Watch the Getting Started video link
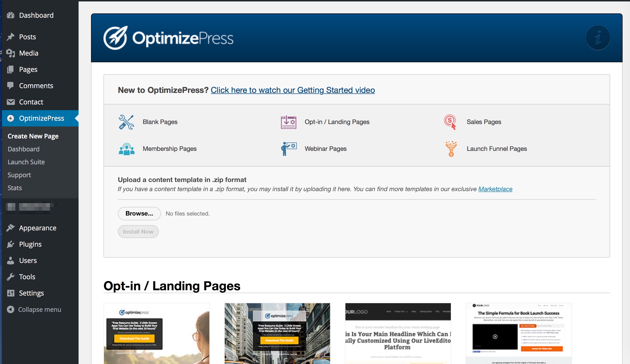Viewport: 630px width, 364px height. [292, 90]
